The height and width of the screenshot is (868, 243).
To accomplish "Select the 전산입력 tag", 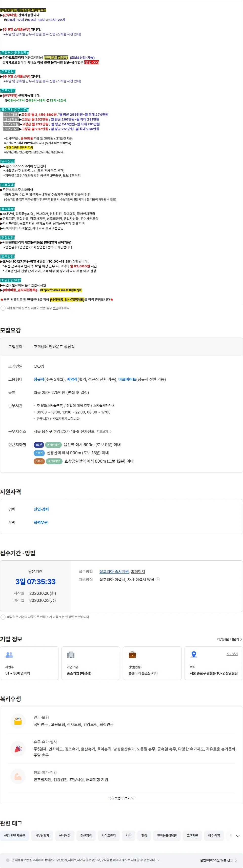I will pos(86,835).
